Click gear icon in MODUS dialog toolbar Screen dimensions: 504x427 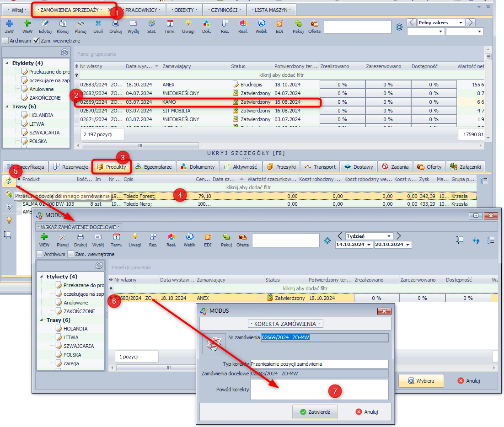tap(327, 240)
